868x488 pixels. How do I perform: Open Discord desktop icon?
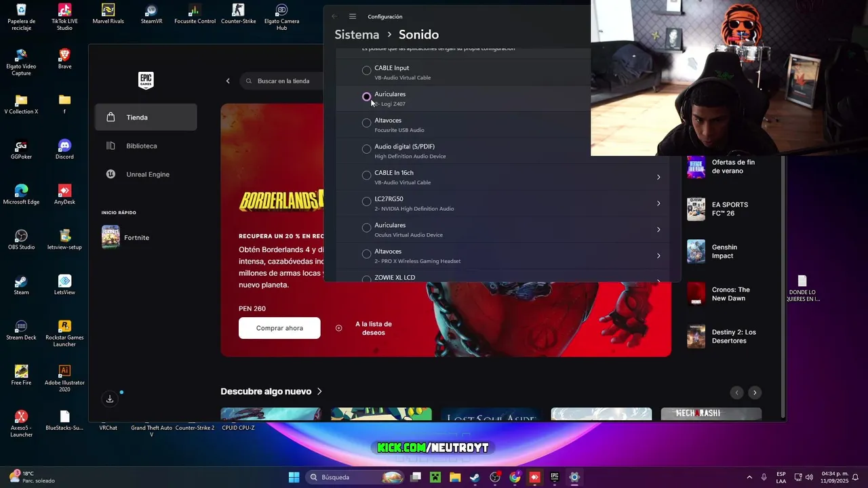pyautogui.click(x=64, y=150)
